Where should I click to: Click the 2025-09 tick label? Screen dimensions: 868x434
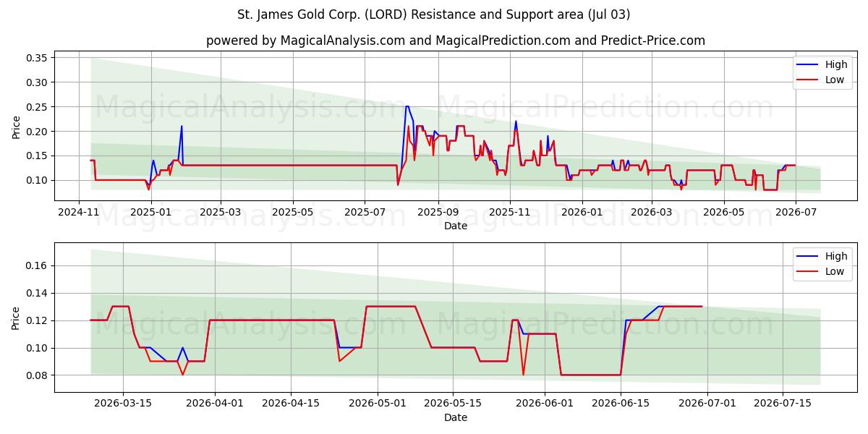click(438, 212)
